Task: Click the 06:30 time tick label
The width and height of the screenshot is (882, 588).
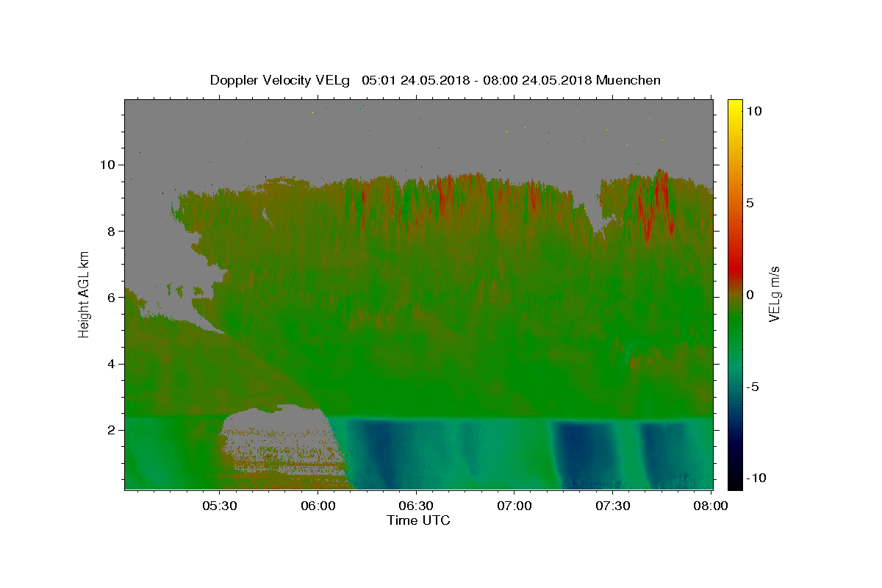Action: coord(416,506)
